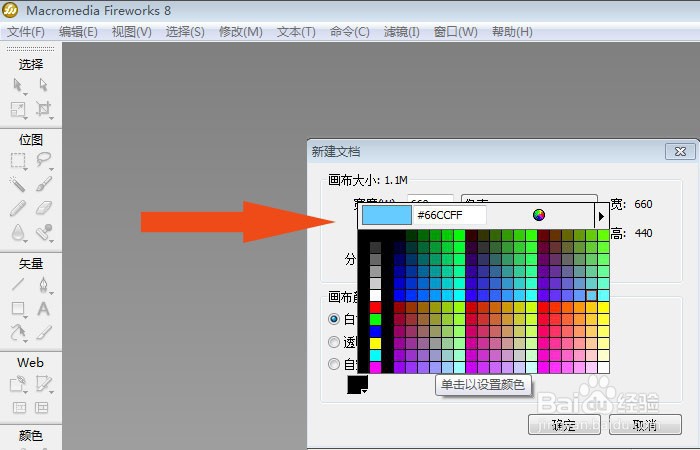The image size is (700, 450).
Task: Select the Pen tool
Action: (44, 285)
